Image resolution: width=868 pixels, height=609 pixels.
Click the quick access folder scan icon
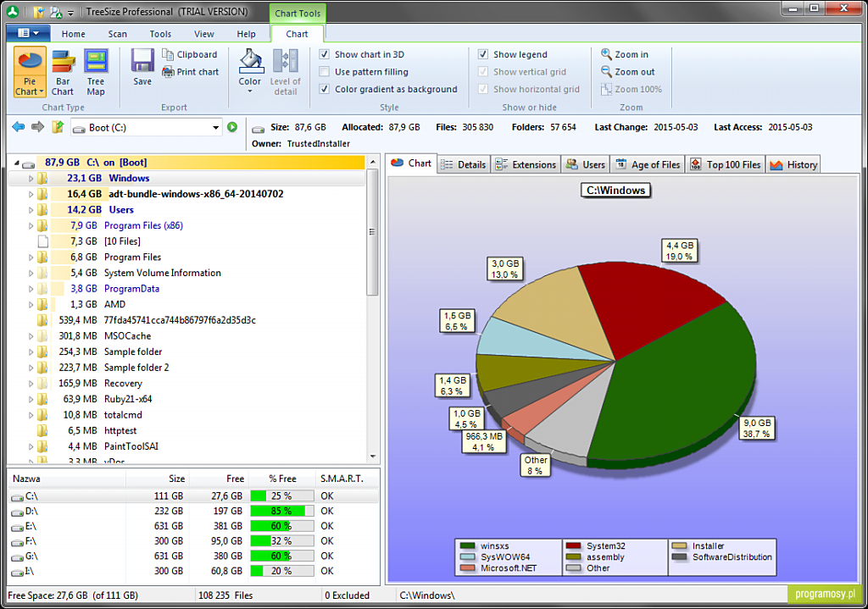pos(39,12)
